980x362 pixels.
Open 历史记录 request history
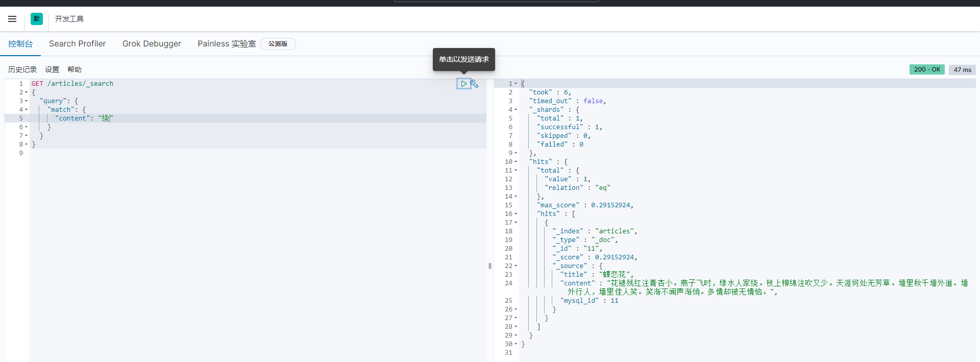pyautogui.click(x=22, y=69)
